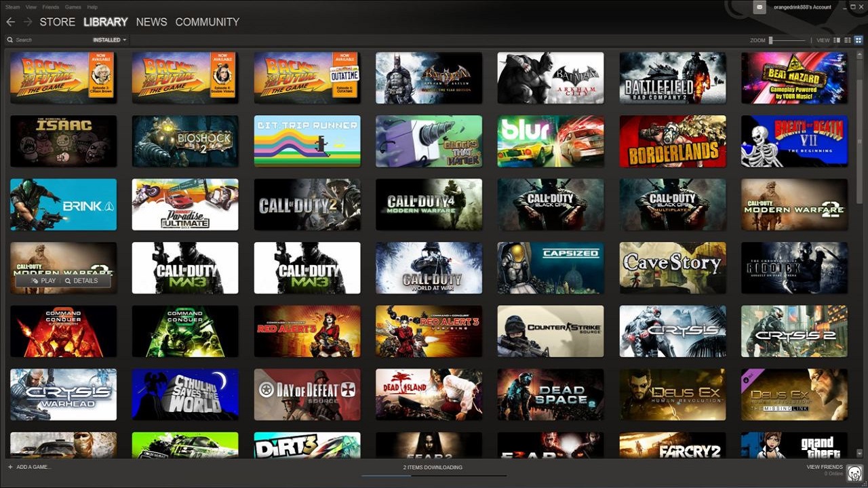This screenshot has height=488, width=868.
Task: Click the download progress bar
Action: pos(434,476)
